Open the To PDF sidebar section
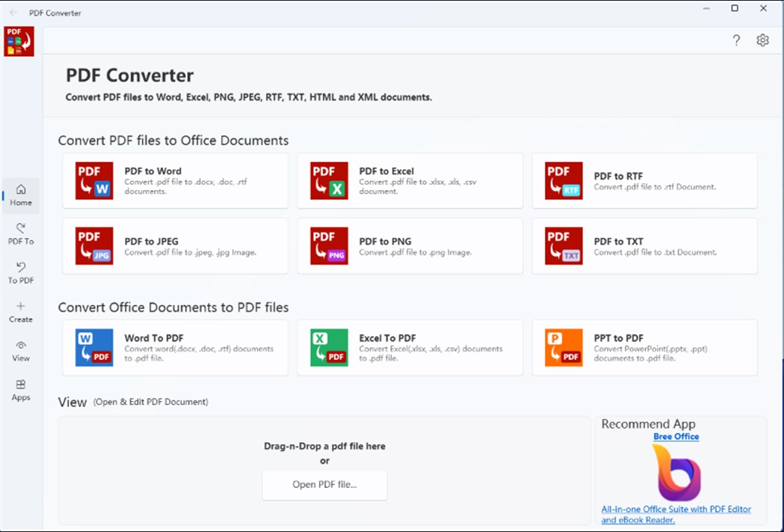The width and height of the screenshot is (784, 532). [20, 273]
